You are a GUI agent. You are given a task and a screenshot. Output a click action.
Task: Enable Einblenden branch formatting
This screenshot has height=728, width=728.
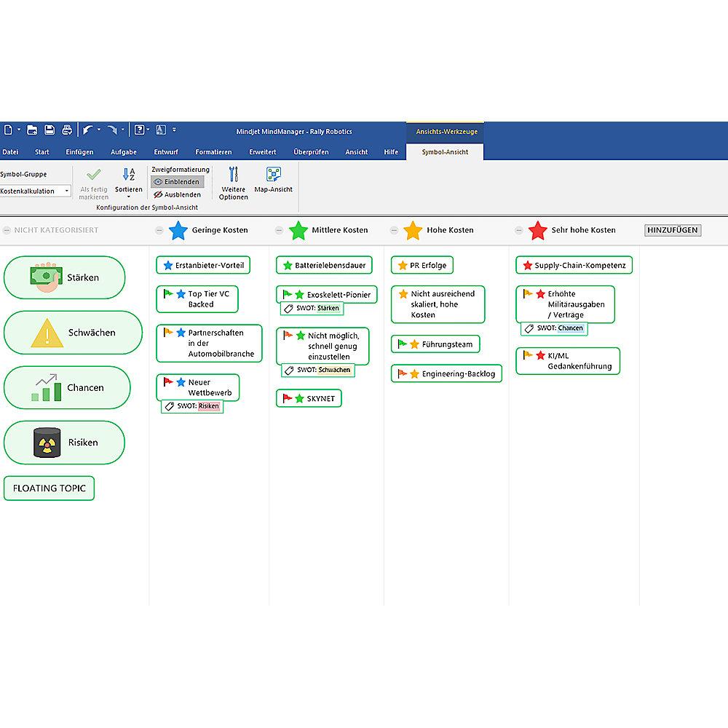click(177, 182)
